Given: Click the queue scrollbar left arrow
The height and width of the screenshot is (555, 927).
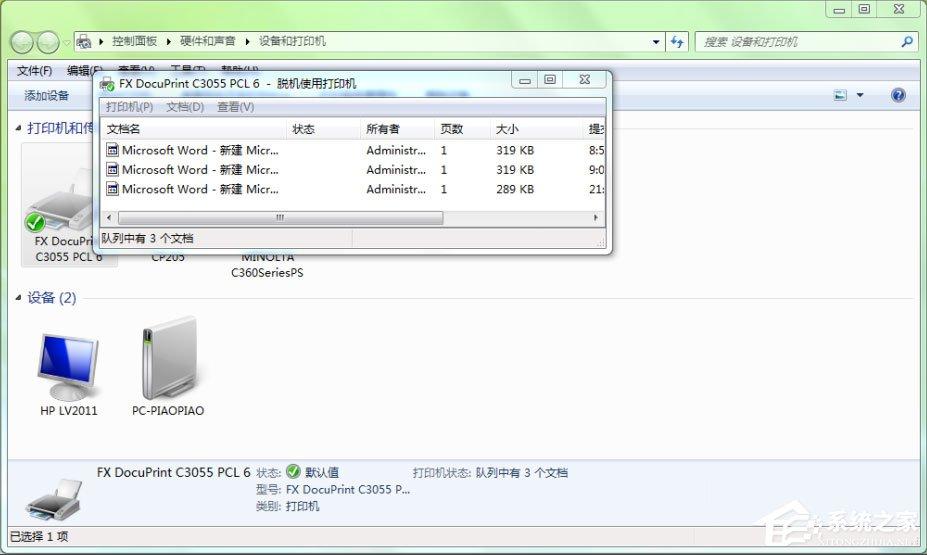Looking at the screenshot, I should tap(109, 218).
